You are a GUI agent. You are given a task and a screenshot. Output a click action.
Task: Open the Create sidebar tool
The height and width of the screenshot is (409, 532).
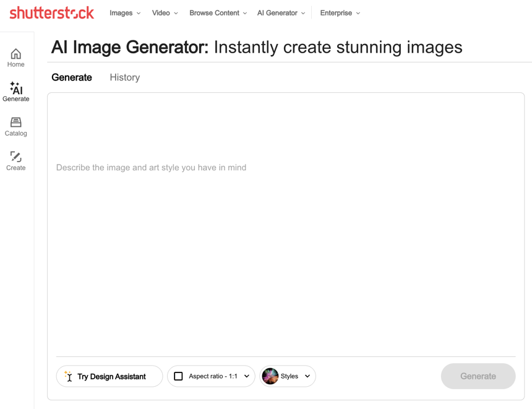coord(16,161)
